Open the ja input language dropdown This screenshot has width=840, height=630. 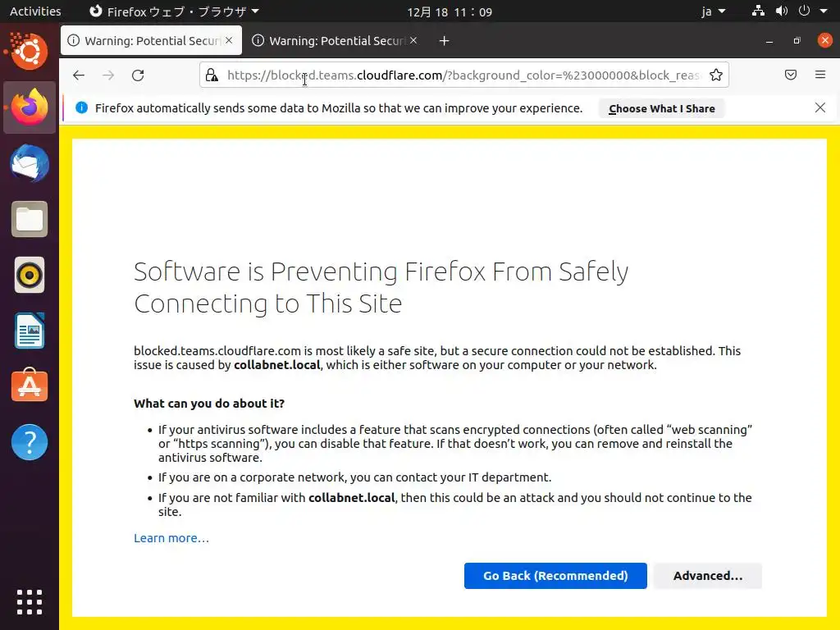714,11
